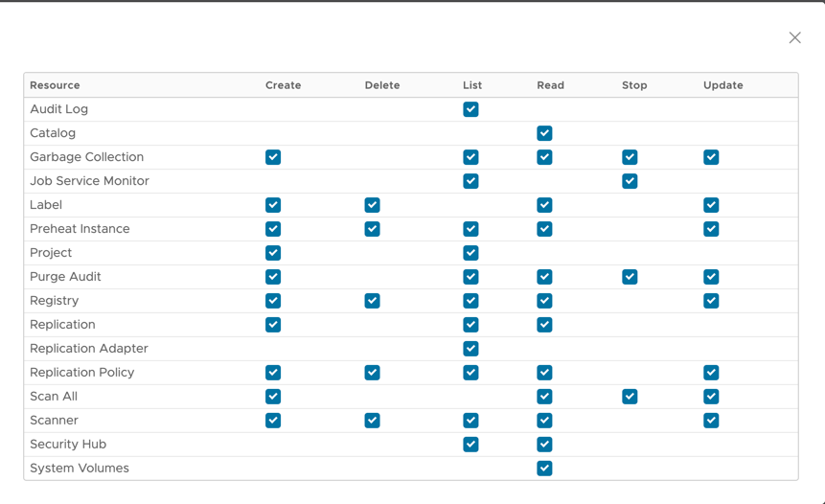Screen dimensions: 825x504
Task: Toggle Preheat Instance Update checkbox
Action: 711,229
